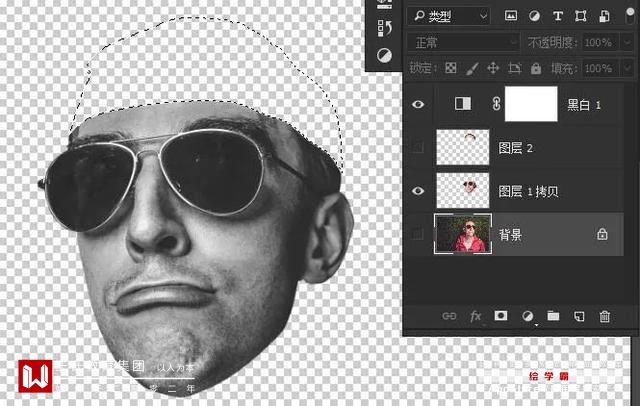Create new fill or adjustment layer
Image resolution: width=640 pixels, height=406 pixels.
(x=527, y=316)
